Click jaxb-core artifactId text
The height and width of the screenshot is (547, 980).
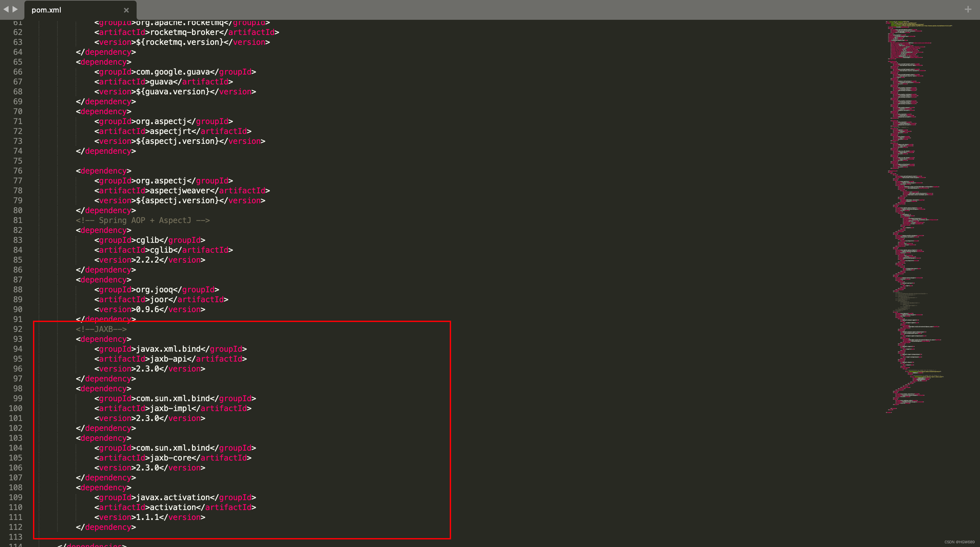[171, 458]
